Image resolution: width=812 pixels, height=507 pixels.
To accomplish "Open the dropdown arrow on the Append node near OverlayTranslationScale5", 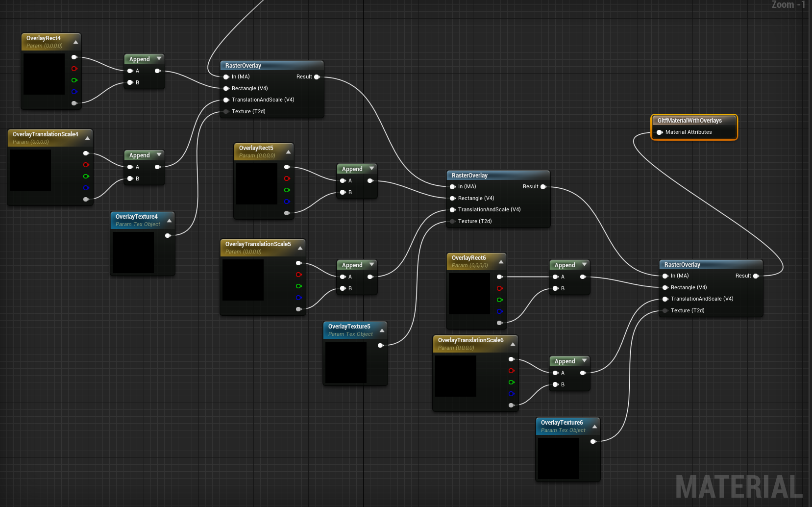I will 372,264.
